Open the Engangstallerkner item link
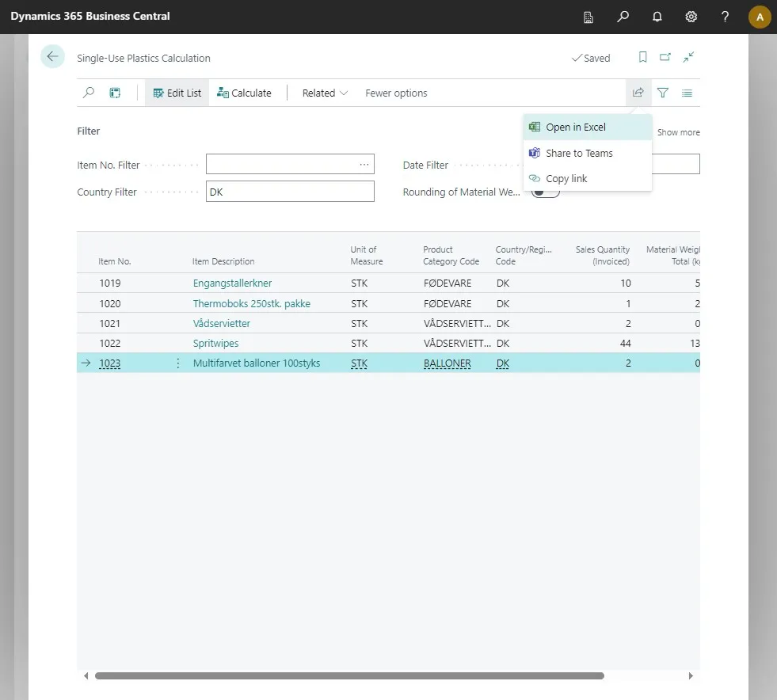 coord(232,283)
